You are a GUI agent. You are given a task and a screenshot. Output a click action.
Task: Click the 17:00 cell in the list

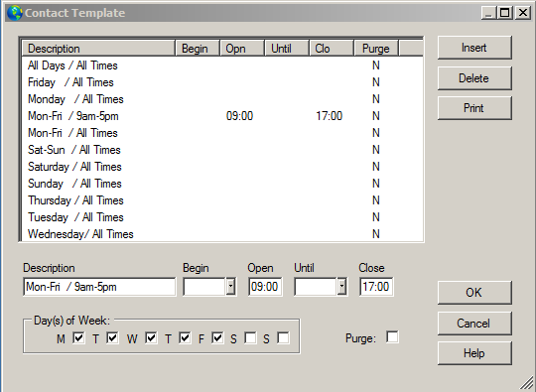click(330, 116)
